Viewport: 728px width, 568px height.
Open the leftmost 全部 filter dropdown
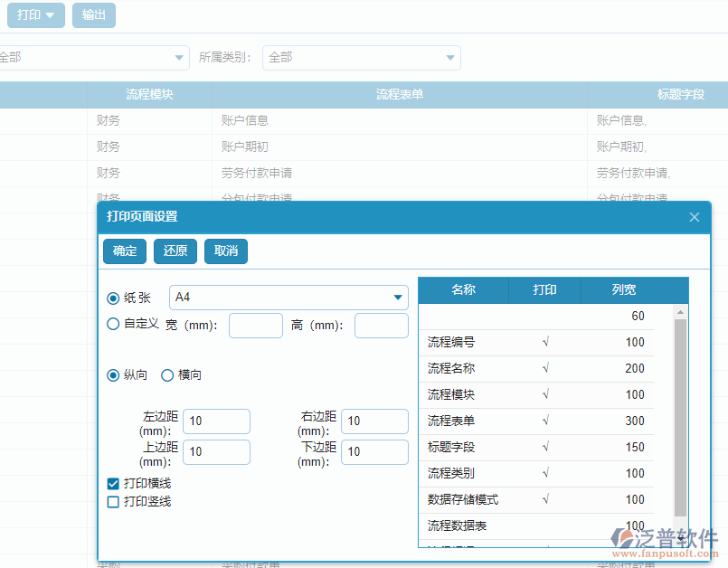(x=95, y=57)
